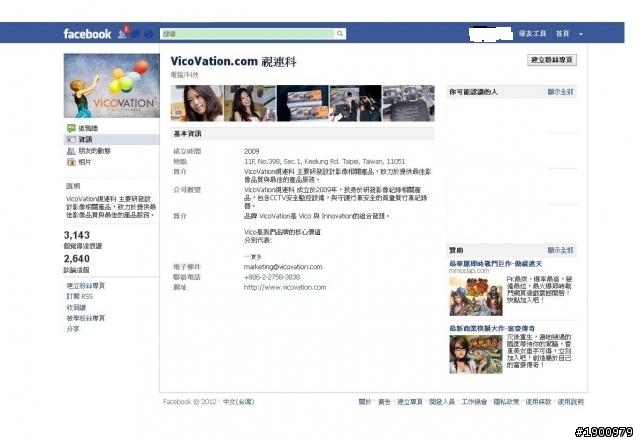This screenshot has height=440, width=640.
Task: Open the notifications globe icon
Action: 149,34
